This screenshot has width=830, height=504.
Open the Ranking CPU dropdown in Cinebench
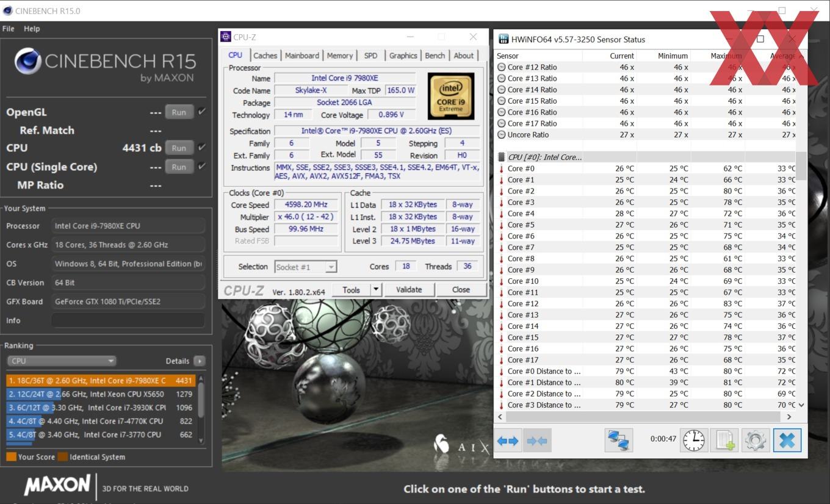(61, 361)
